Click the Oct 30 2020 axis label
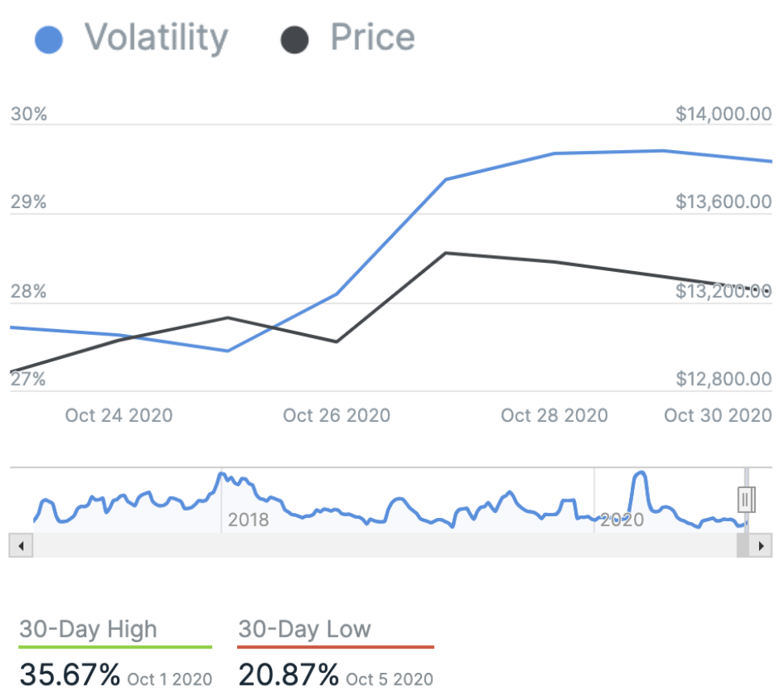 [718, 415]
